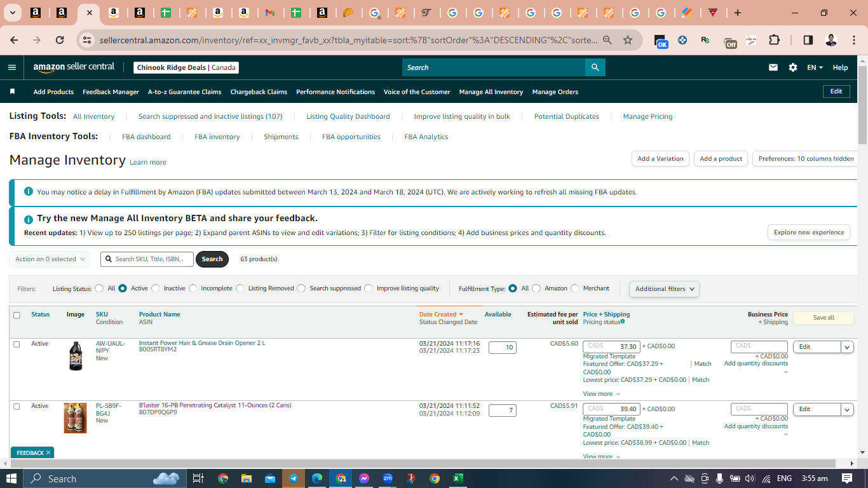
Task: Open the Windows Start menu
Action: point(11,478)
